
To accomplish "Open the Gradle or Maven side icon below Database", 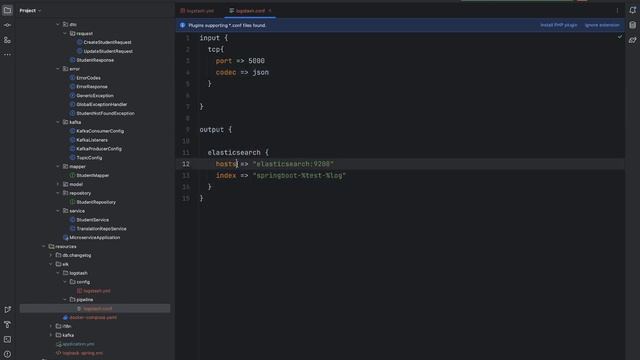I will click(632, 40).
